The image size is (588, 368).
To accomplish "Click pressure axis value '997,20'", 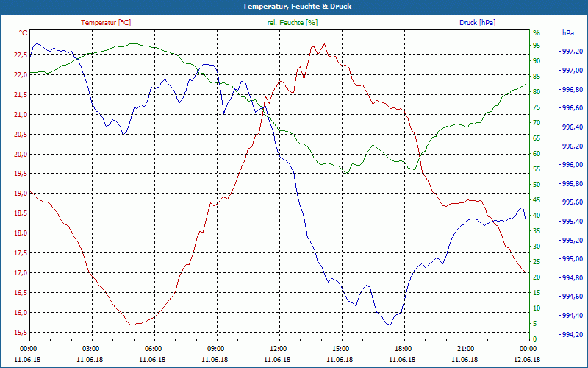I will pos(573,52).
